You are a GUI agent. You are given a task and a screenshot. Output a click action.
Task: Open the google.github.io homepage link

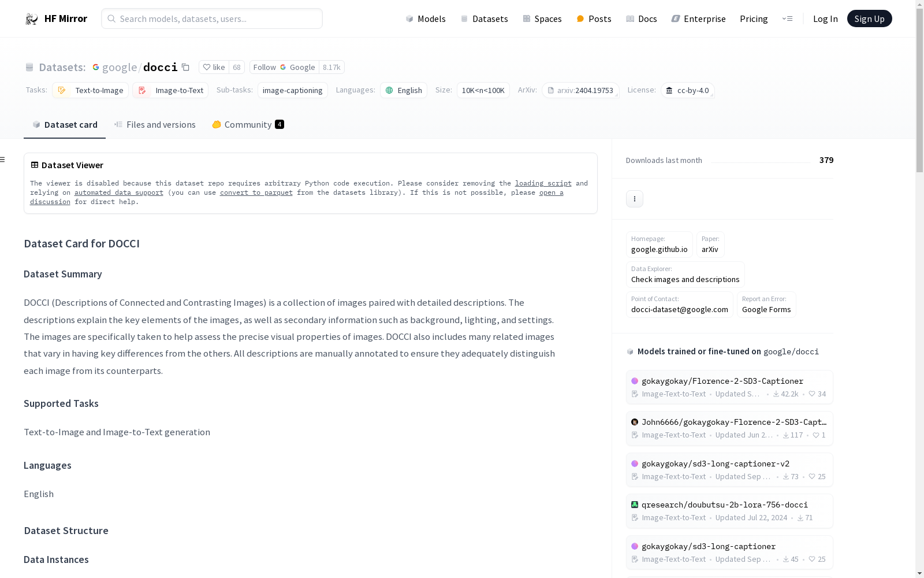659,244
